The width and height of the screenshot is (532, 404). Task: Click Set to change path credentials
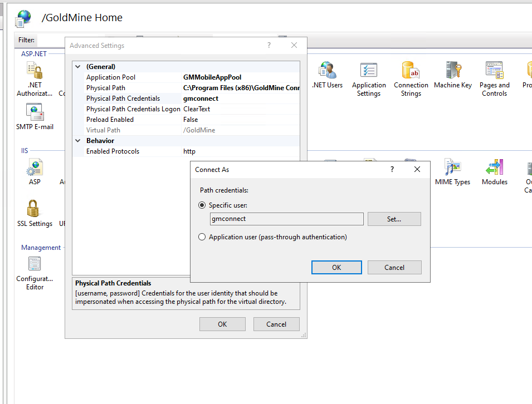point(394,219)
